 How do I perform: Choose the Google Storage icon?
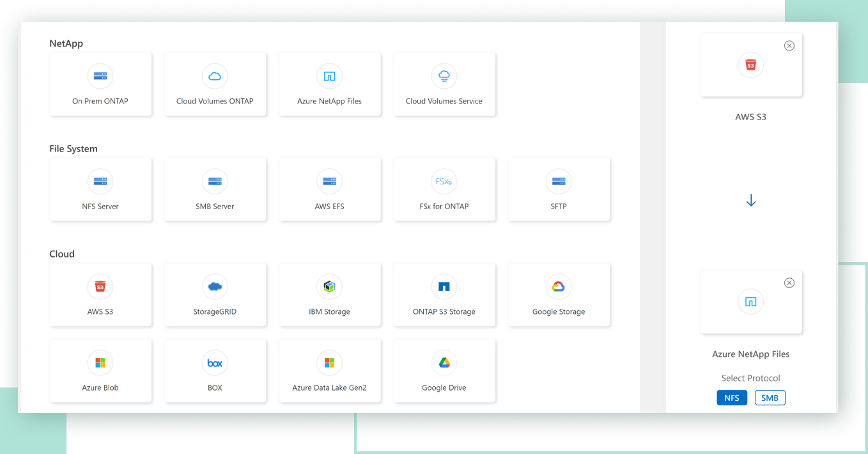(558, 287)
